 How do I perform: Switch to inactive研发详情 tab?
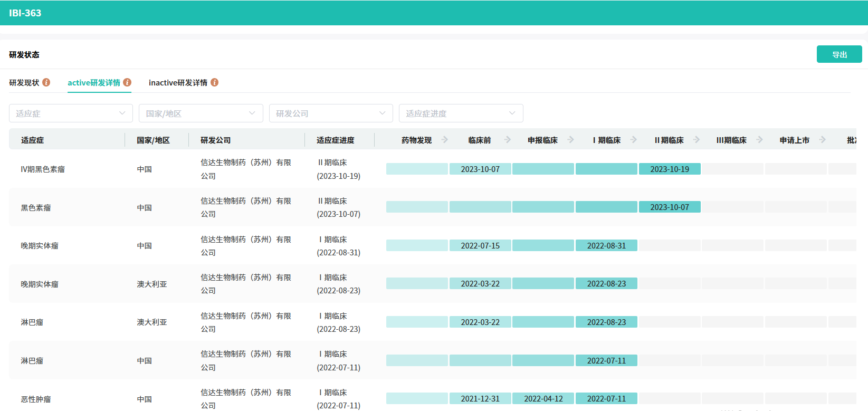(x=178, y=83)
